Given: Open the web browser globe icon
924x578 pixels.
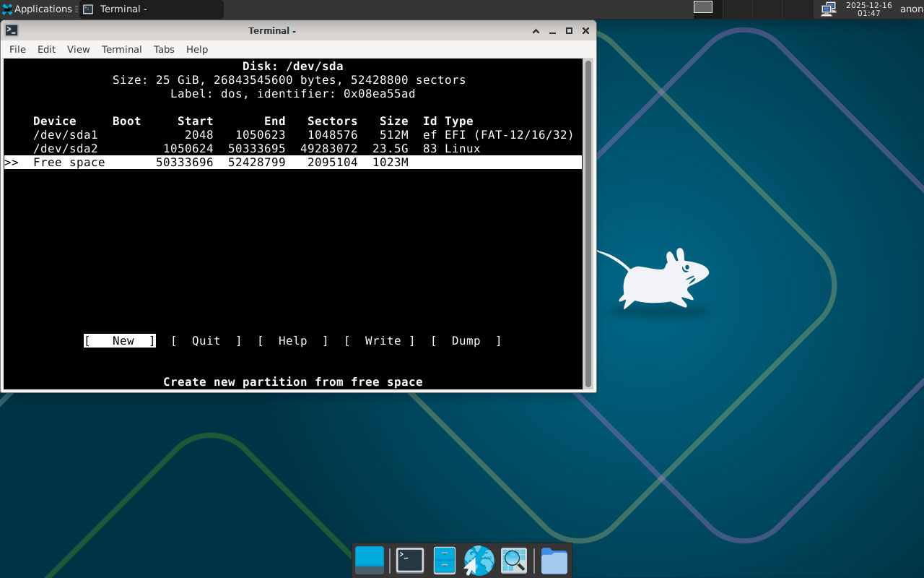Looking at the screenshot, I should pos(479,561).
